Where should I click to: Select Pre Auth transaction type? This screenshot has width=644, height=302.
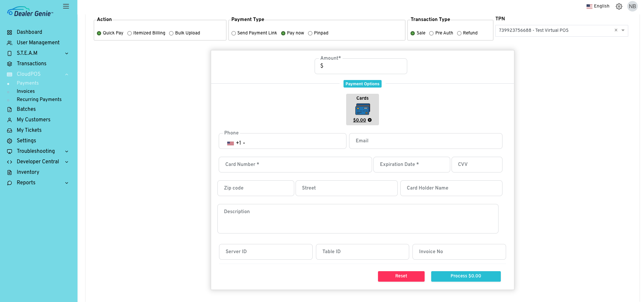click(432, 33)
